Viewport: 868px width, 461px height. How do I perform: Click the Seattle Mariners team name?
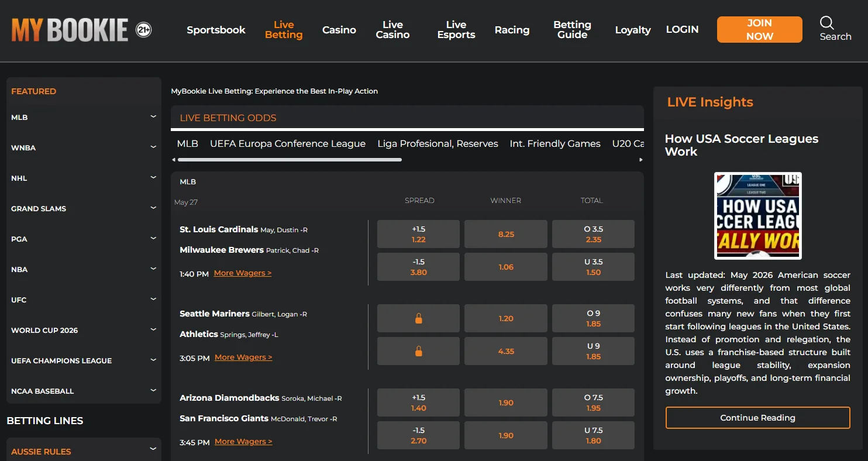click(x=215, y=314)
